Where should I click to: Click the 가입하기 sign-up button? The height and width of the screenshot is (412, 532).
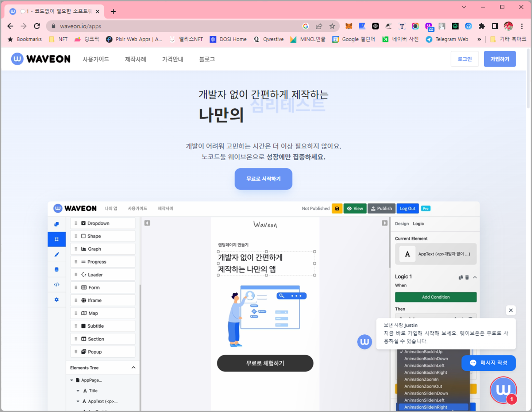[500, 59]
